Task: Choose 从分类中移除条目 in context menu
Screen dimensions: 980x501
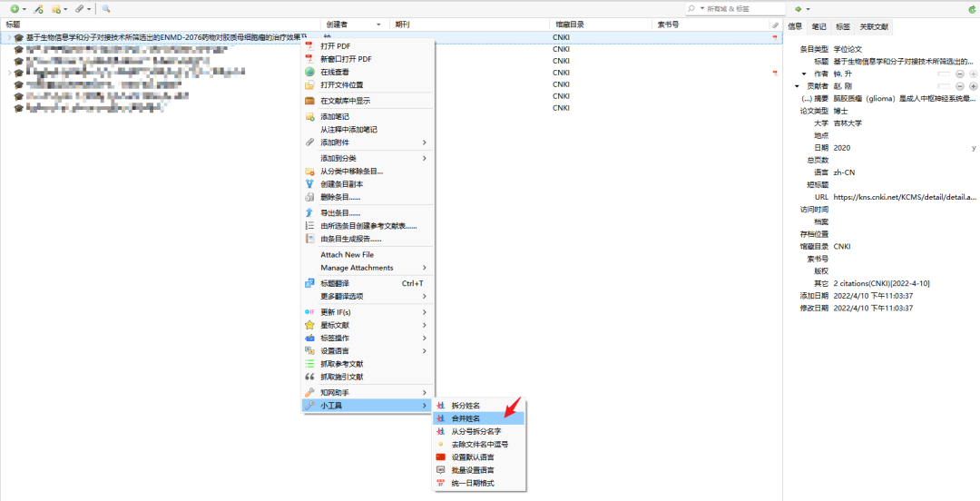Action: [368, 172]
